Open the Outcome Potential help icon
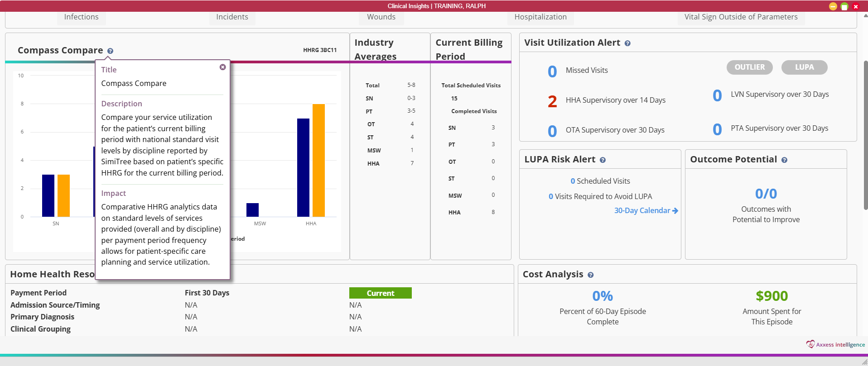This screenshot has width=868, height=366. (784, 160)
